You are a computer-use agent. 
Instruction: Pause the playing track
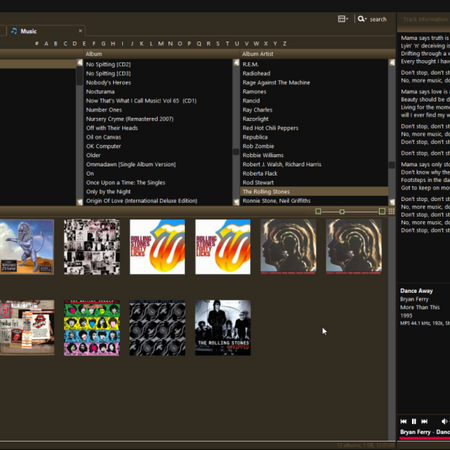(414, 421)
